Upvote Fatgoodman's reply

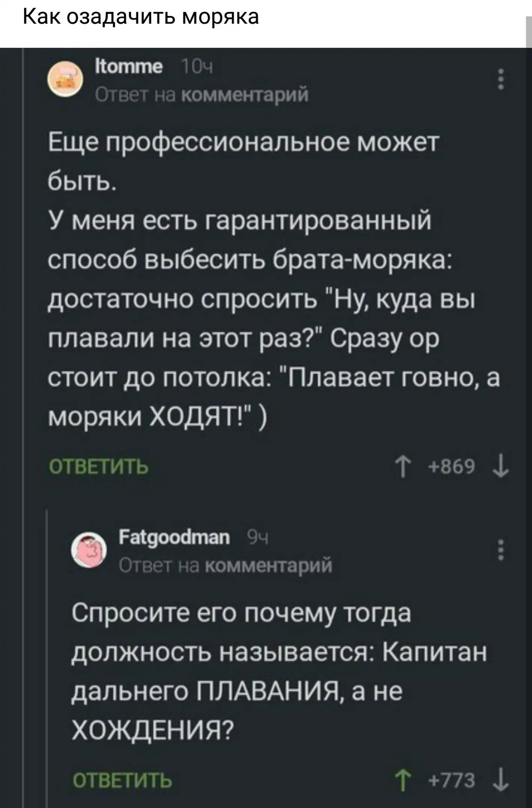tap(403, 781)
